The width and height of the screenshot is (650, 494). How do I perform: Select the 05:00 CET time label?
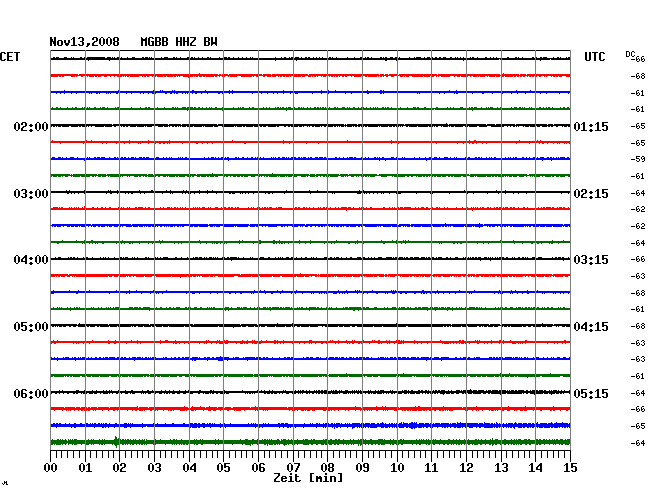(31, 327)
